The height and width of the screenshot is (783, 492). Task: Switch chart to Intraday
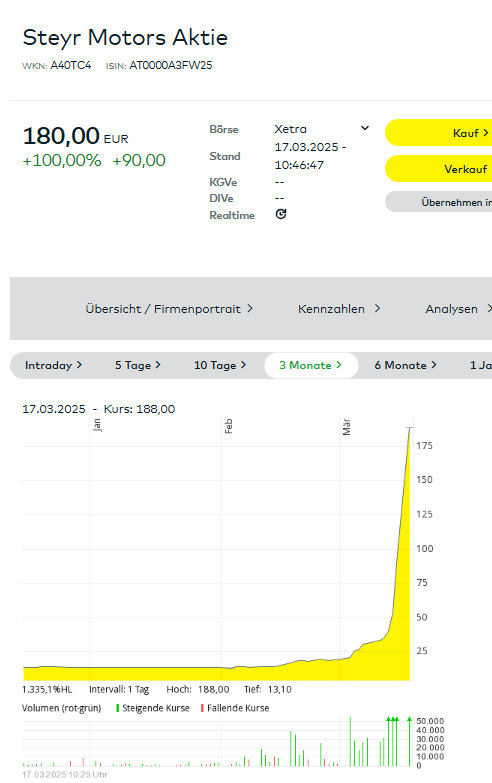[x=53, y=365]
